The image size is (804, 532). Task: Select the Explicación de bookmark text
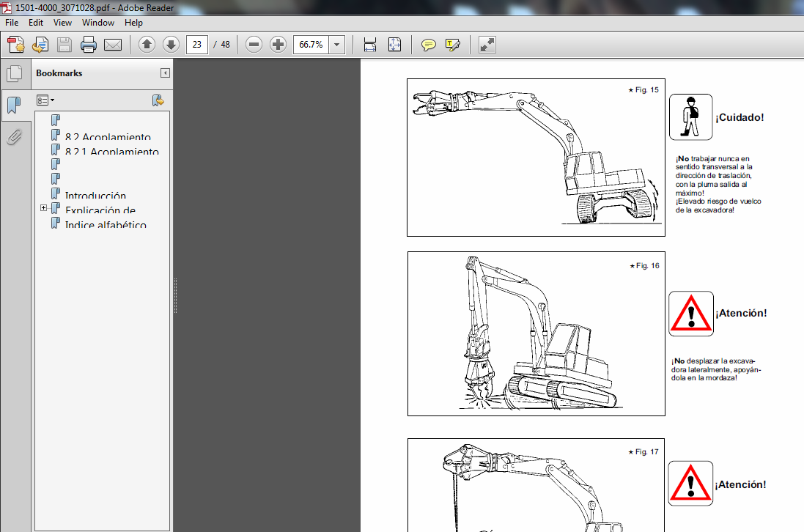pos(100,210)
